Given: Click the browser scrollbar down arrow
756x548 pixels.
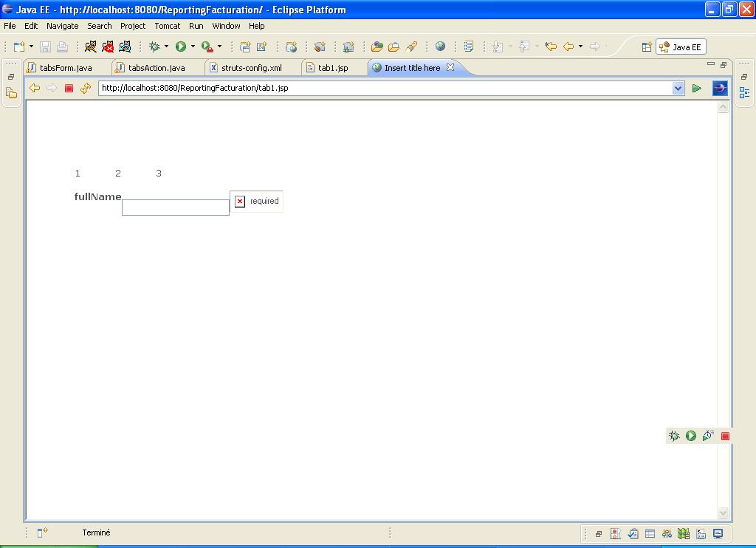Looking at the screenshot, I should (x=723, y=513).
